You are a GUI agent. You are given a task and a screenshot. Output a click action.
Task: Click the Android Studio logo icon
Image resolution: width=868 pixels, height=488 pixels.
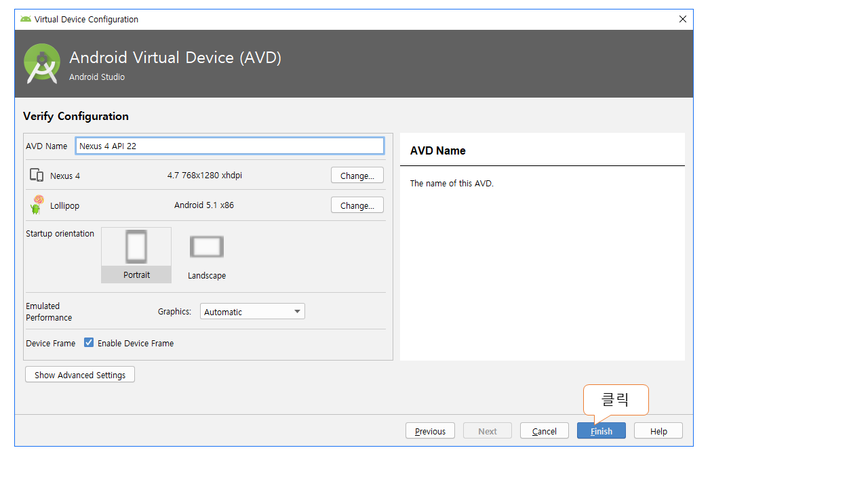(41, 64)
